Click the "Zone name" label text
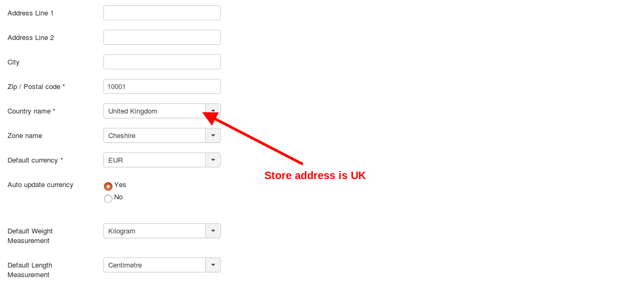Viewport: 644px width, 283px height. 25,136
